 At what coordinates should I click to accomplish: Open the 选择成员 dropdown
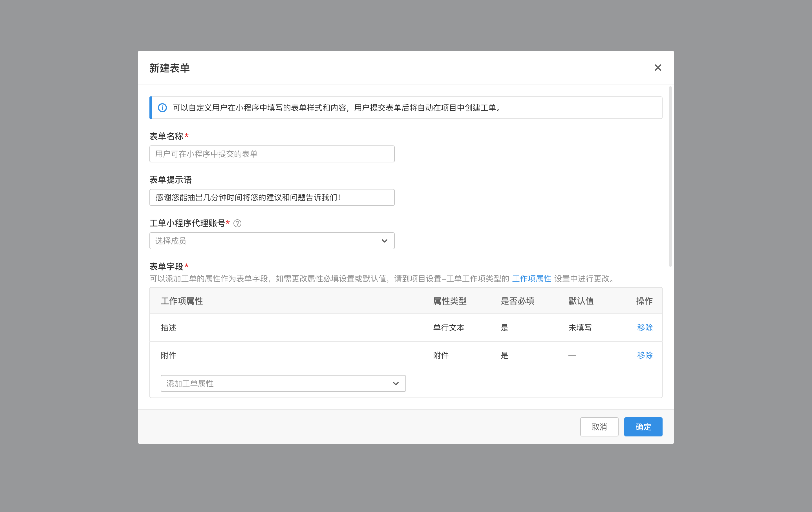[x=272, y=241]
